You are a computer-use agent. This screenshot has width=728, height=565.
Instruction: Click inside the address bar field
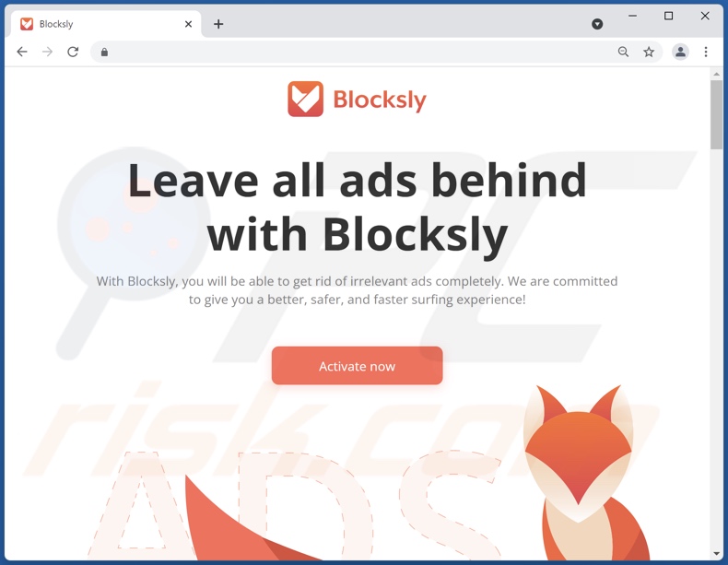tap(358, 52)
